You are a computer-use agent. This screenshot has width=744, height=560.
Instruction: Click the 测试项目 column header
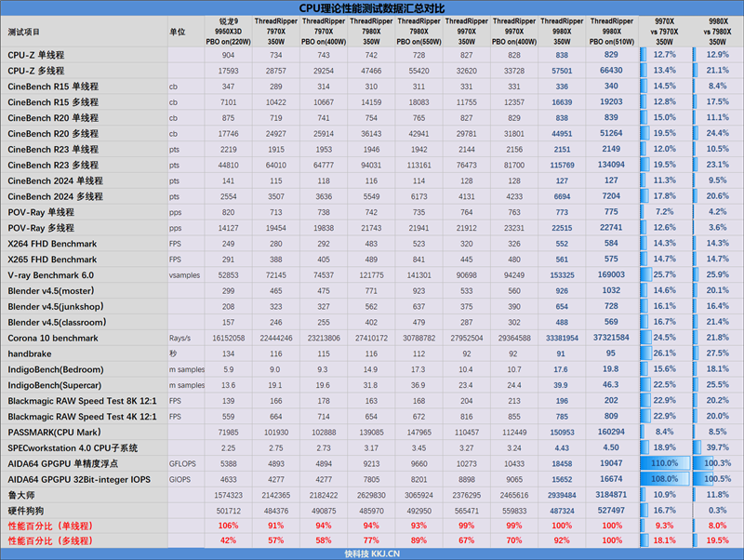[x=24, y=32]
